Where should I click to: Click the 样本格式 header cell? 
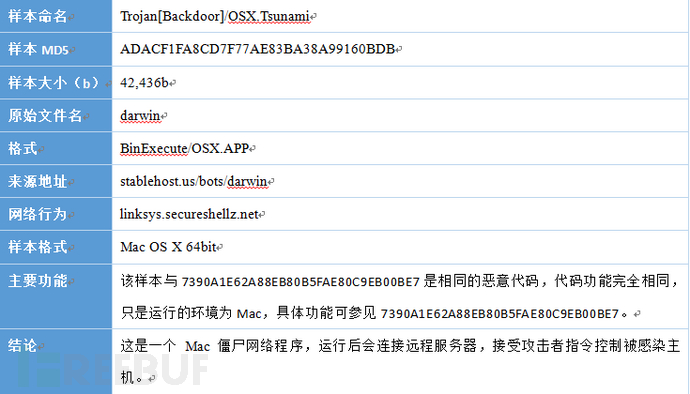[x=56, y=247]
